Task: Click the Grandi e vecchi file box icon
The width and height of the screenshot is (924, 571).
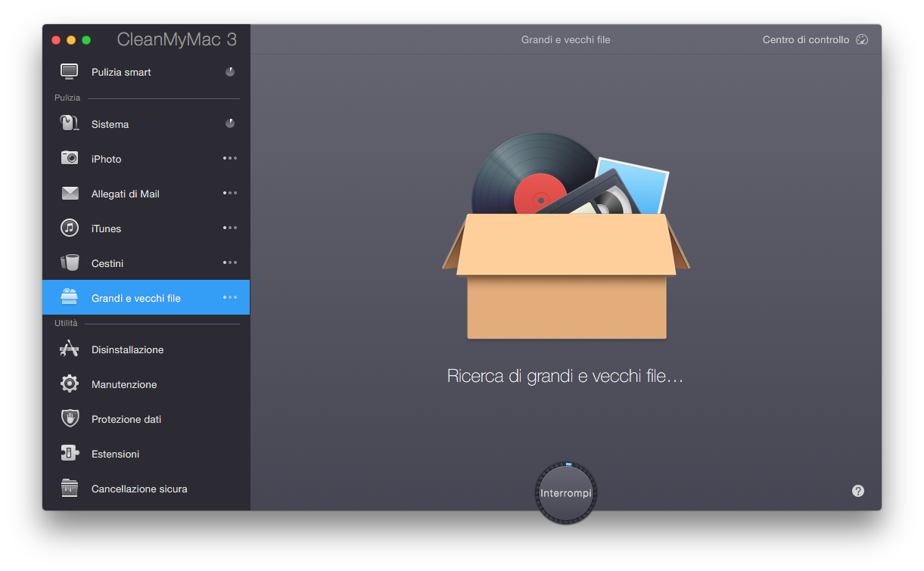Action: pos(70,297)
